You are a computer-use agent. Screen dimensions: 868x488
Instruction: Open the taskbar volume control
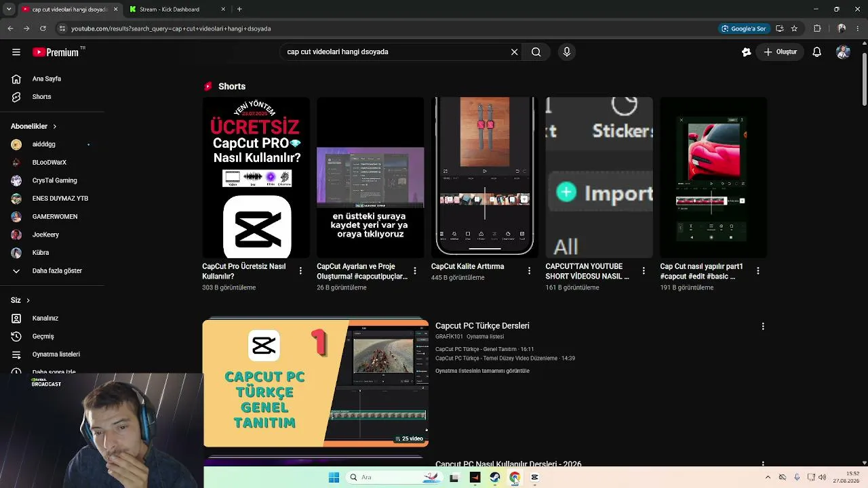coord(823,477)
